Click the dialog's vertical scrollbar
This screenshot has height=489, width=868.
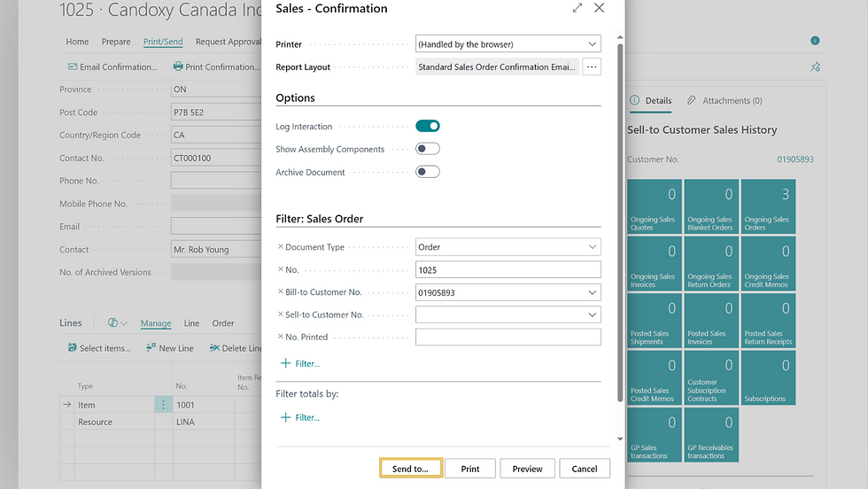620,221
